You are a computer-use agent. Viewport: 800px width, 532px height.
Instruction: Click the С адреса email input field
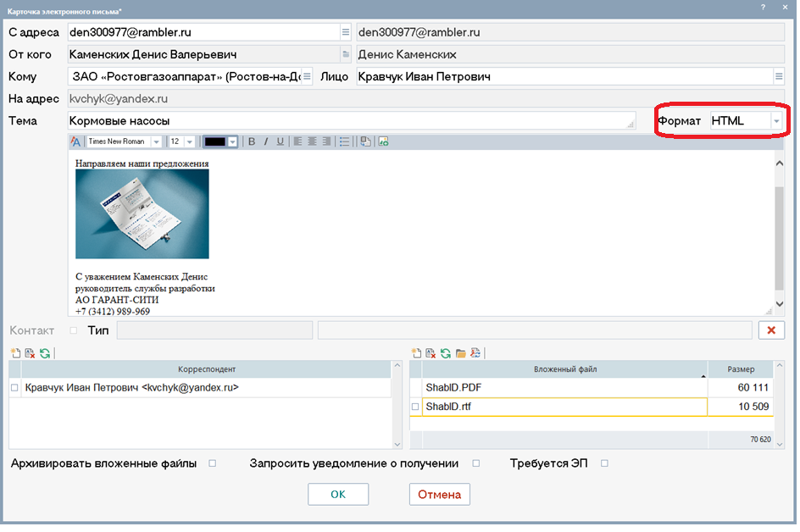(204, 32)
